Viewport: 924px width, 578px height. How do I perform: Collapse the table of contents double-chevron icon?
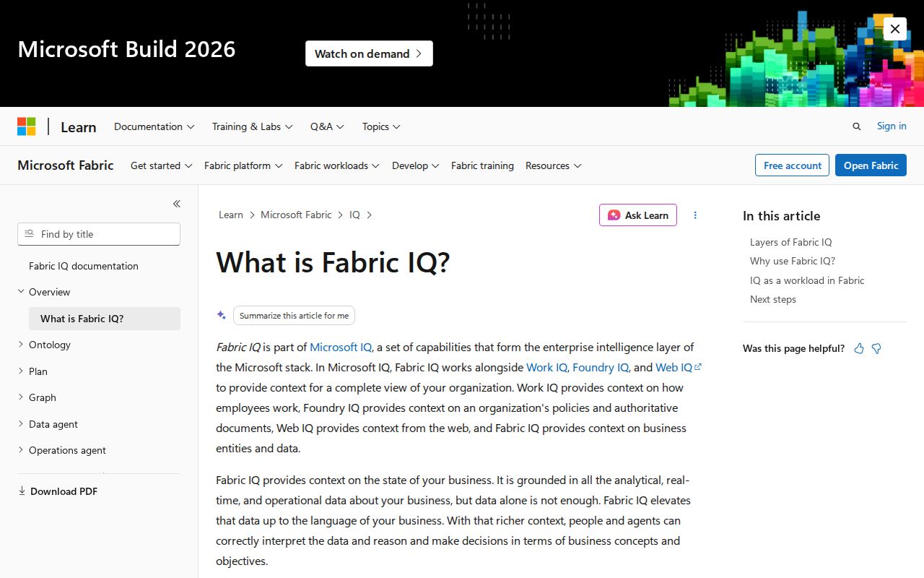click(177, 204)
